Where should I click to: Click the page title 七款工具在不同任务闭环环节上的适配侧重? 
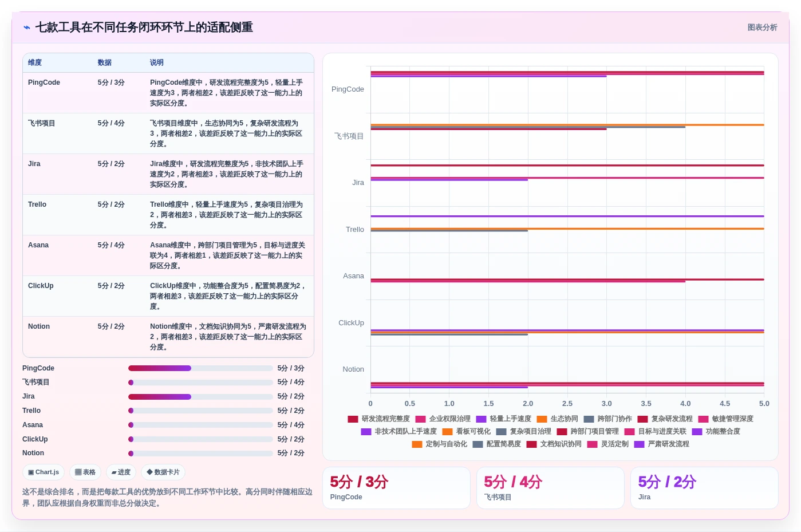pos(144,27)
